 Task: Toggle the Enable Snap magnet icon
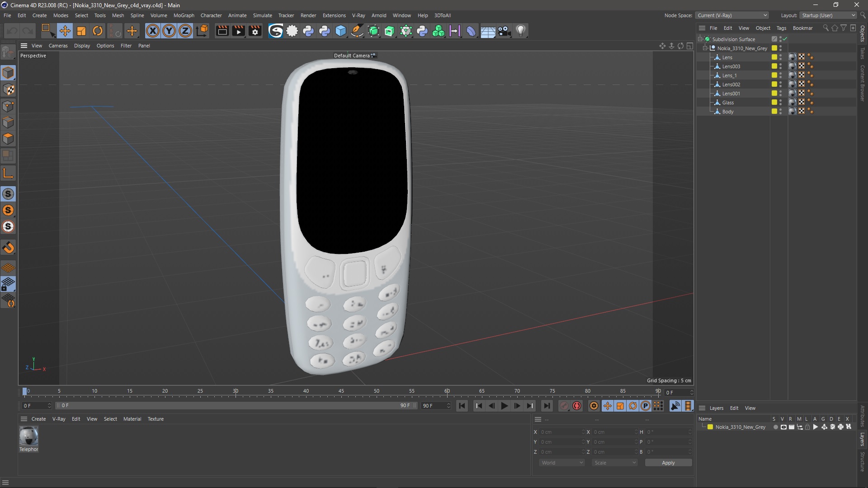point(8,247)
